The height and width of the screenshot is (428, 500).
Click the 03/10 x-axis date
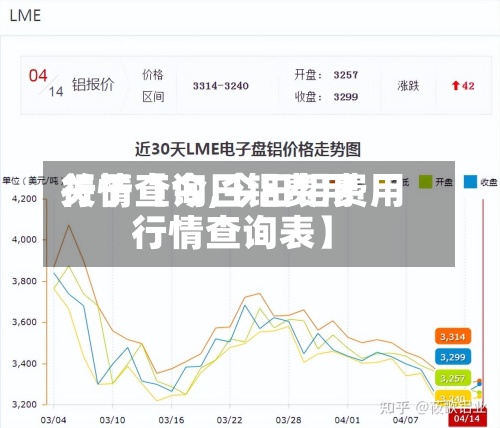coord(112,420)
